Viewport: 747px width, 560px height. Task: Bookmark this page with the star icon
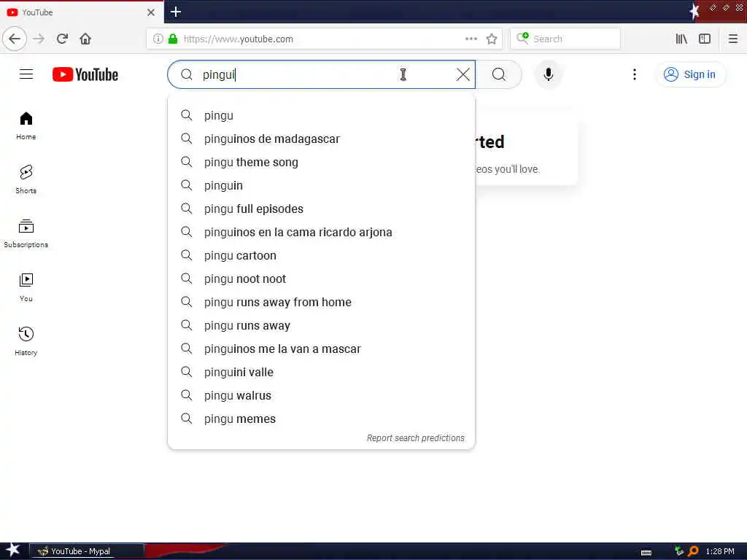(x=492, y=39)
